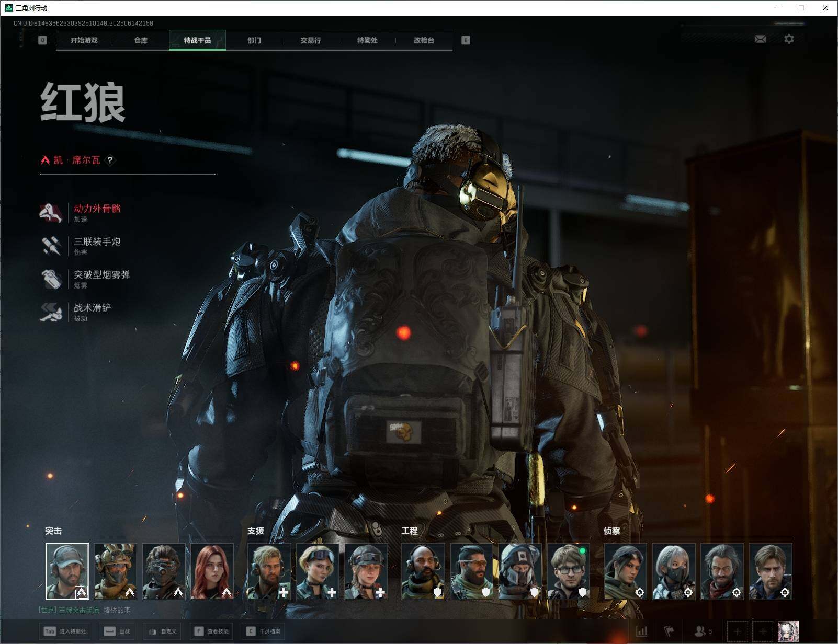Viewport: 838px width, 644px height.
Task: Select the 动力外骨骼 skill icon
Action: (51, 213)
